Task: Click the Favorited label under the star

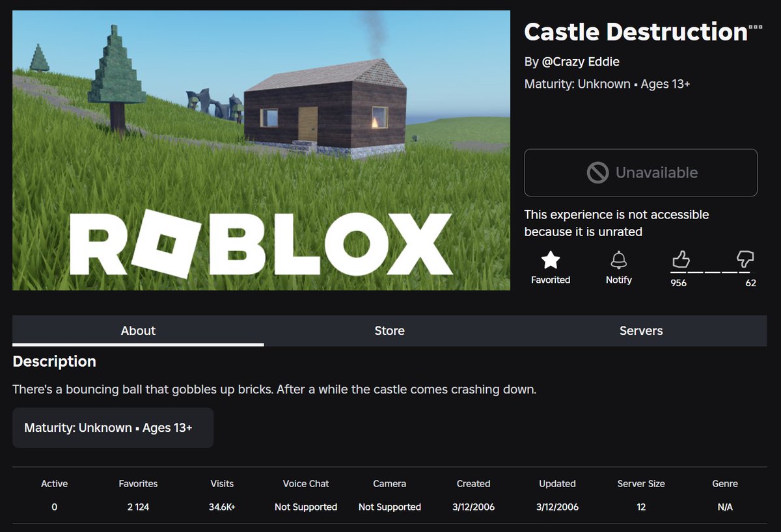Action: [x=551, y=280]
